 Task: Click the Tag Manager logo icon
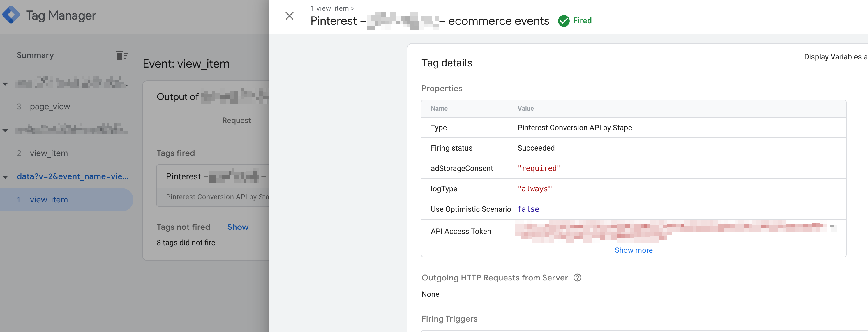tap(11, 15)
